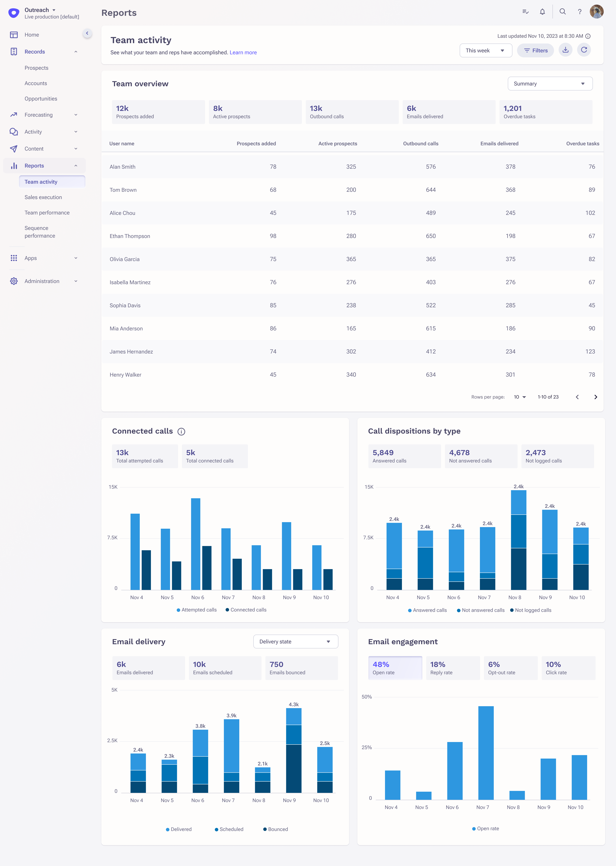Follow the Learn more link
616x866 pixels.
[243, 53]
